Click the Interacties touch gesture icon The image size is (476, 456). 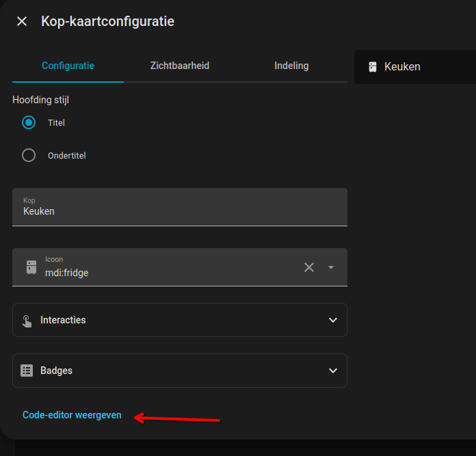tap(27, 320)
